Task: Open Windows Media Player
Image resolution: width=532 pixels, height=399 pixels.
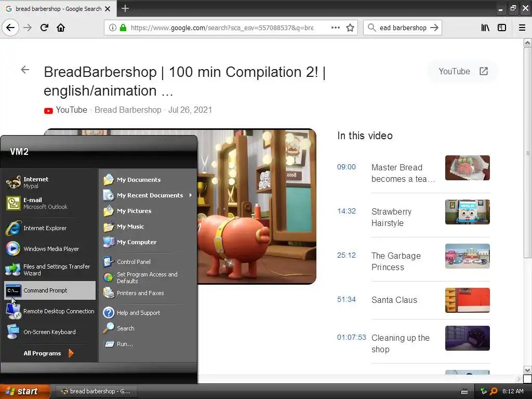Action: coord(50,249)
